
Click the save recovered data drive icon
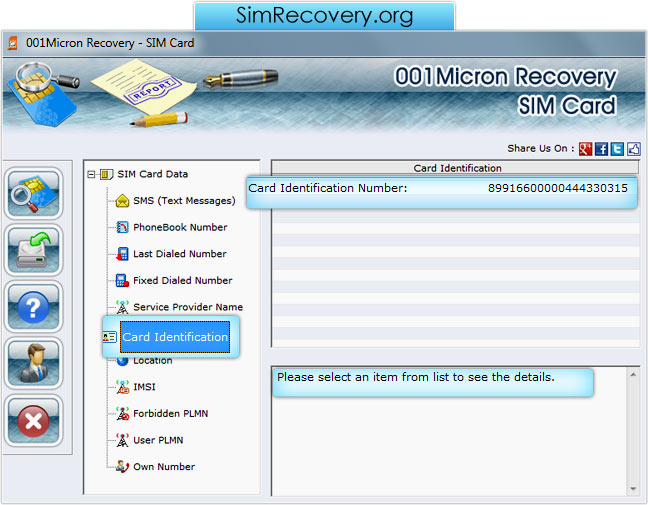(33, 250)
